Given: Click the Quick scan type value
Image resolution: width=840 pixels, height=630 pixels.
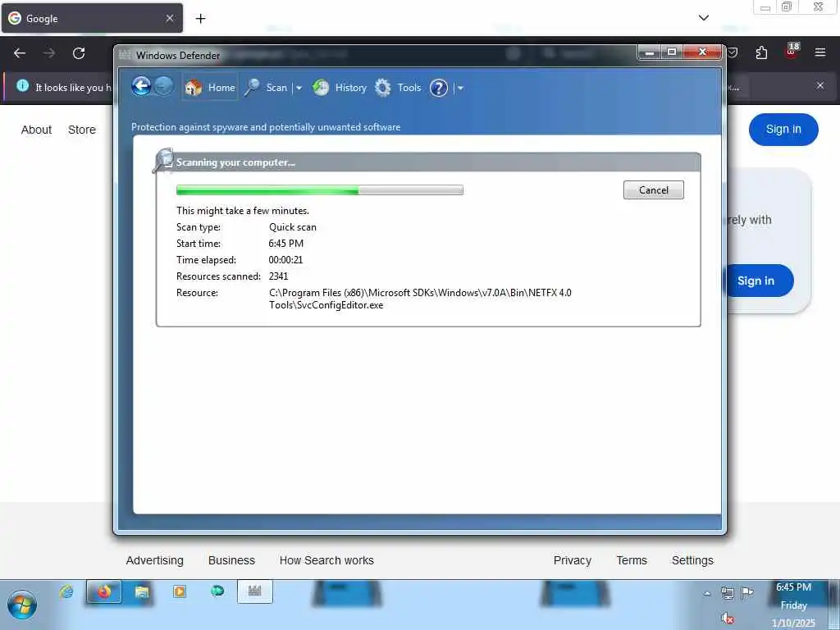Looking at the screenshot, I should tap(293, 227).
